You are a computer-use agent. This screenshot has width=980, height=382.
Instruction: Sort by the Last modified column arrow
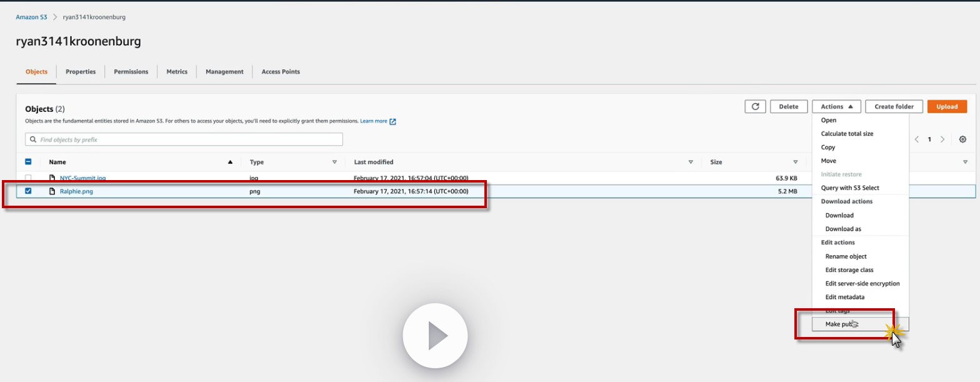(x=691, y=162)
